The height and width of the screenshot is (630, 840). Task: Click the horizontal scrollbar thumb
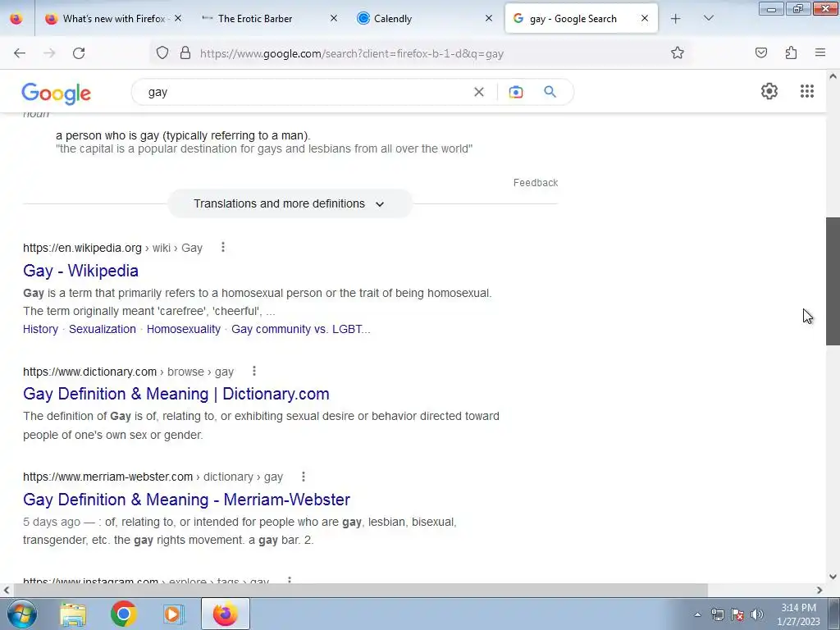pos(361,590)
